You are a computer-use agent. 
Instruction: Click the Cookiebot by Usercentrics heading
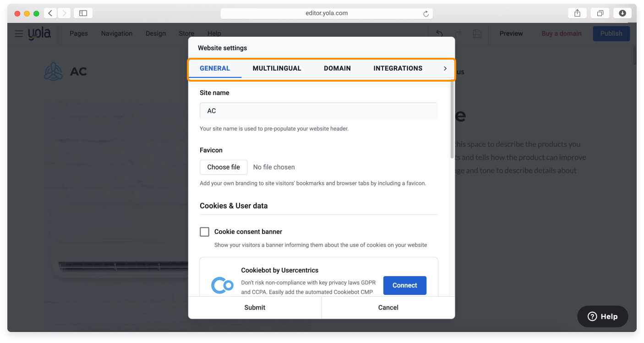click(280, 270)
